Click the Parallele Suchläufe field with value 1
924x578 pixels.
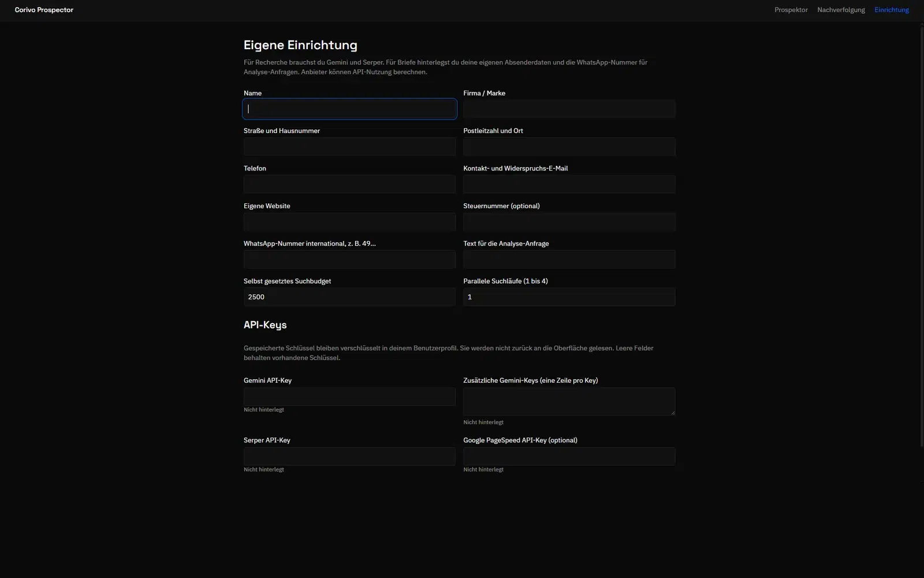[x=569, y=297]
